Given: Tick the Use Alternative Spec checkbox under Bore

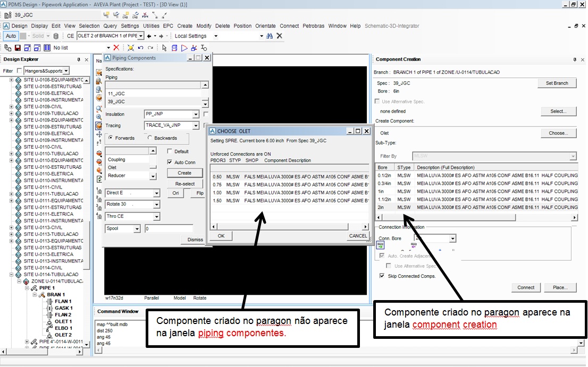Looking at the screenshot, I should point(377,101).
